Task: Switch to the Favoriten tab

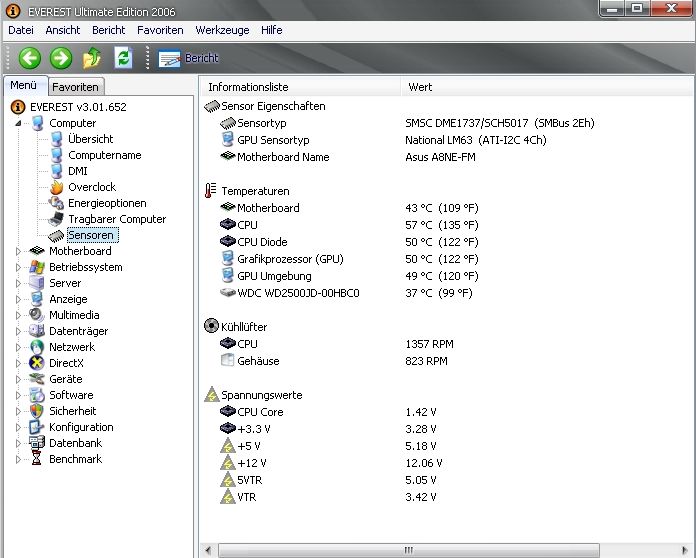Action: click(75, 87)
